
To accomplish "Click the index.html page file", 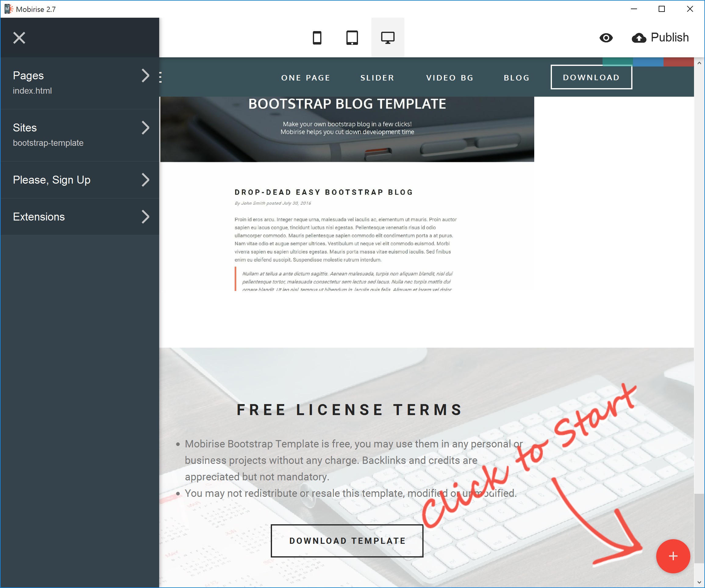I will point(32,90).
